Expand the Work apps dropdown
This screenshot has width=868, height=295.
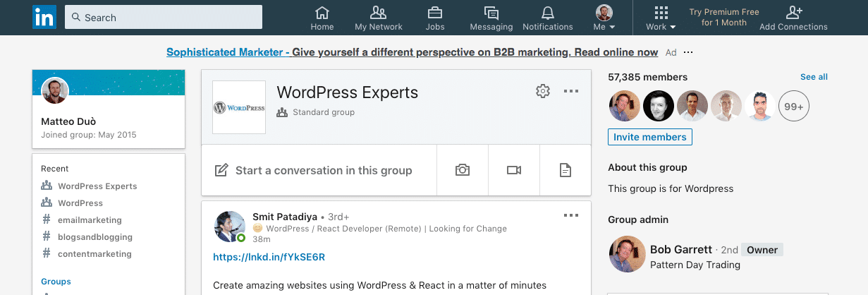click(661, 18)
